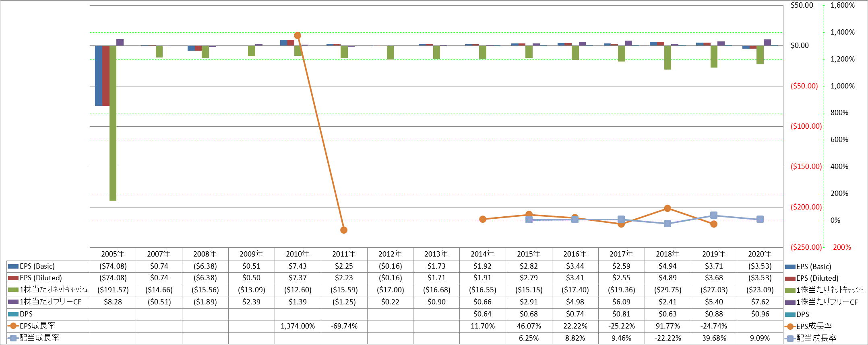The height and width of the screenshot is (345, 868).
Task: Click the blue 2005 EPS Basic bar
Action: click(x=99, y=76)
